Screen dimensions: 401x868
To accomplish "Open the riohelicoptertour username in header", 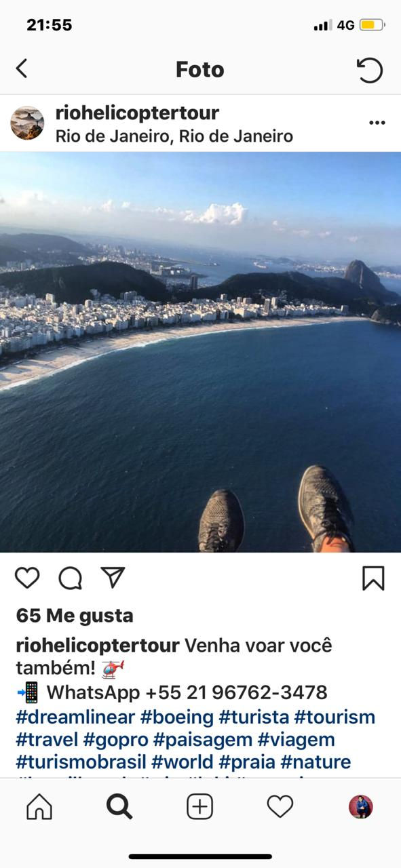I will click(x=137, y=113).
